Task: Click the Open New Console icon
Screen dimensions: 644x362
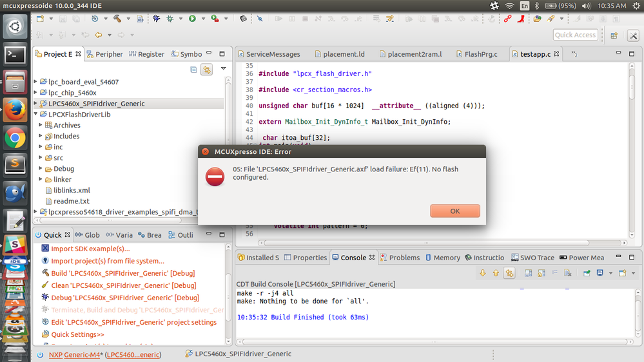Action: 623,273
